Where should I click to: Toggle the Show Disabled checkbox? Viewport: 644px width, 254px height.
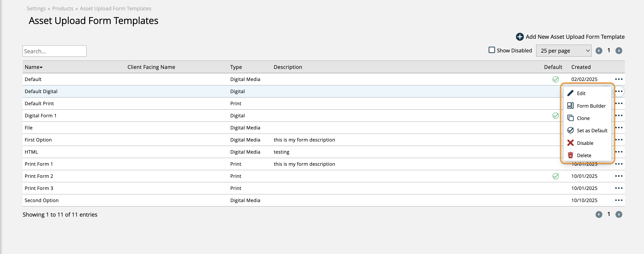click(x=492, y=50)
